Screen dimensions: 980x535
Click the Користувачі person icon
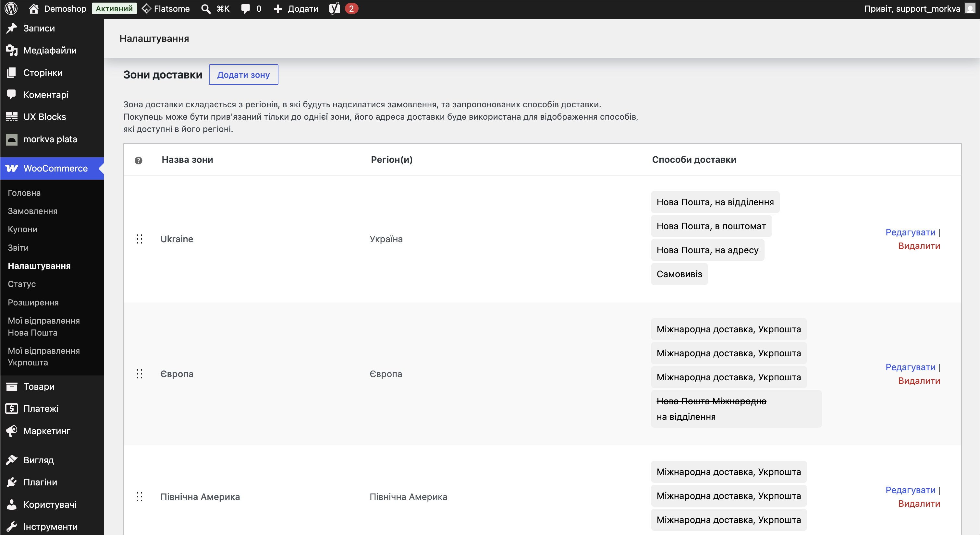pos(11,505)
